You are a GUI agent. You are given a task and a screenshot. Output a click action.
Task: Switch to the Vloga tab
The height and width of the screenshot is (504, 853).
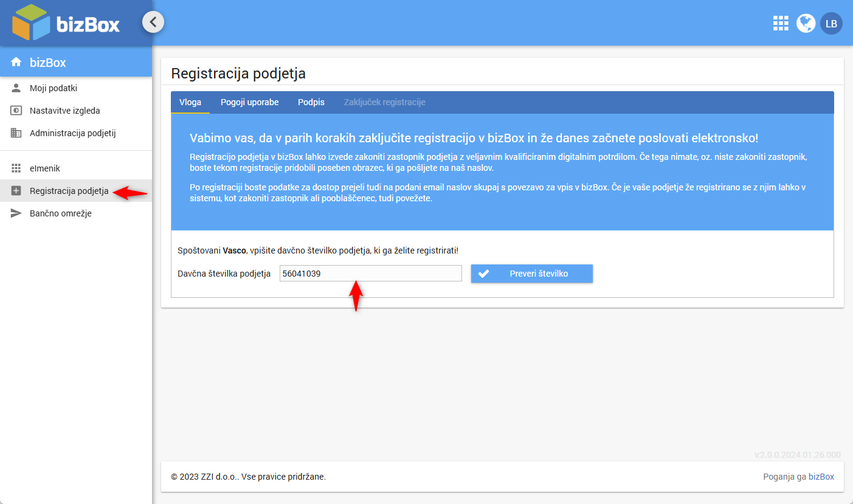(190, 102)
